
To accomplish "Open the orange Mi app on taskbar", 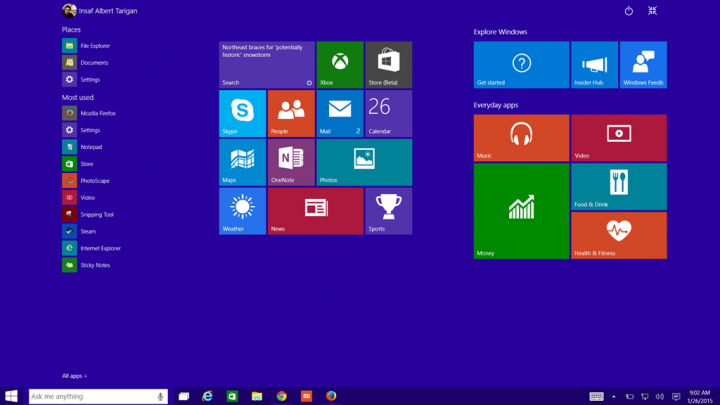I will pos(306,396).
